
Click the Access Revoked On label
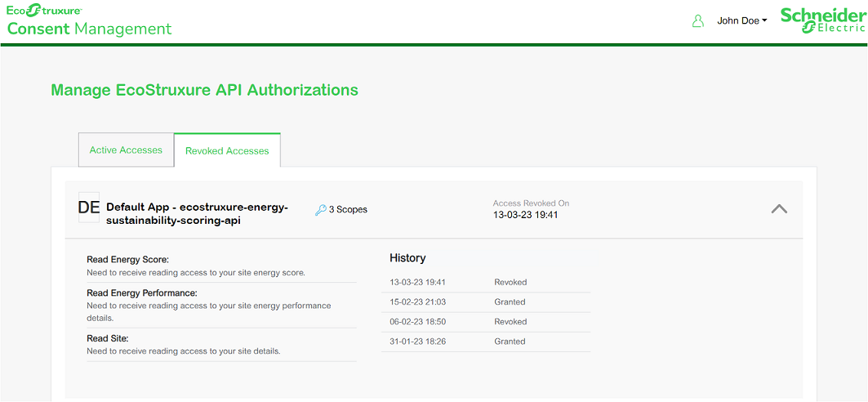coord(531,203)
